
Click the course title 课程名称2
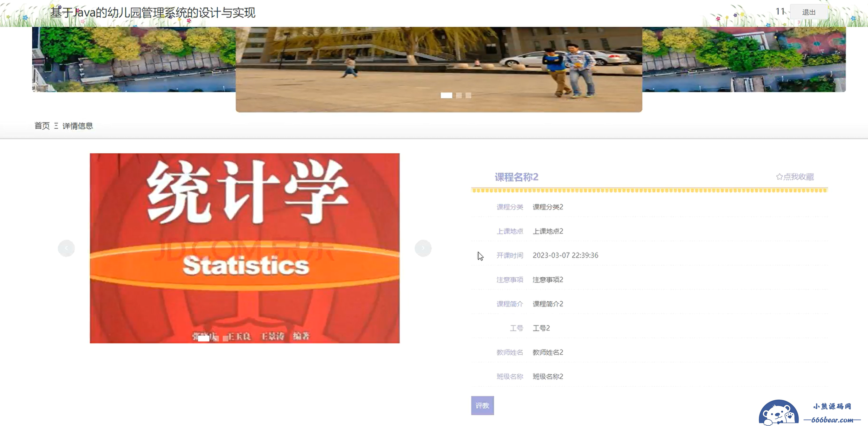pyautogui.click(x=517, y=177)
